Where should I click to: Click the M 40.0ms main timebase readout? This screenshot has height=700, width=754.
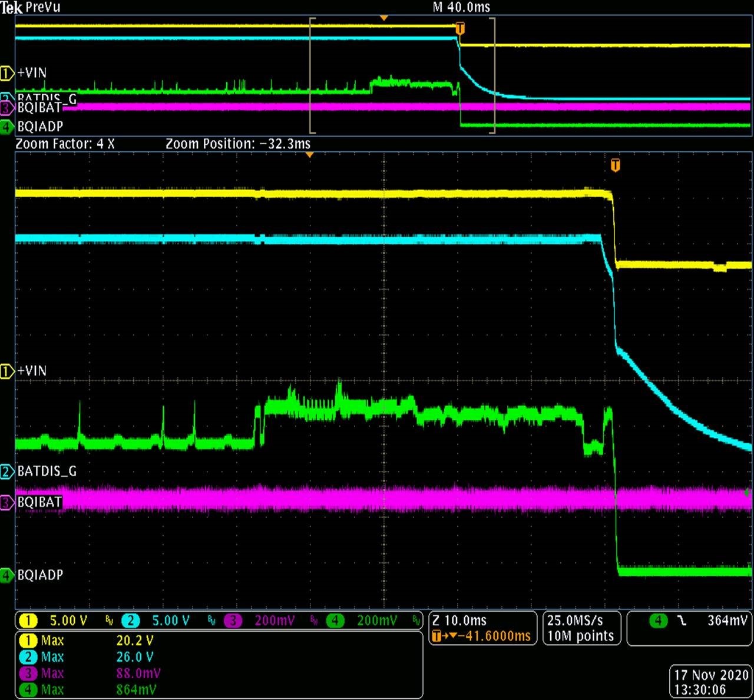point(461,7)
